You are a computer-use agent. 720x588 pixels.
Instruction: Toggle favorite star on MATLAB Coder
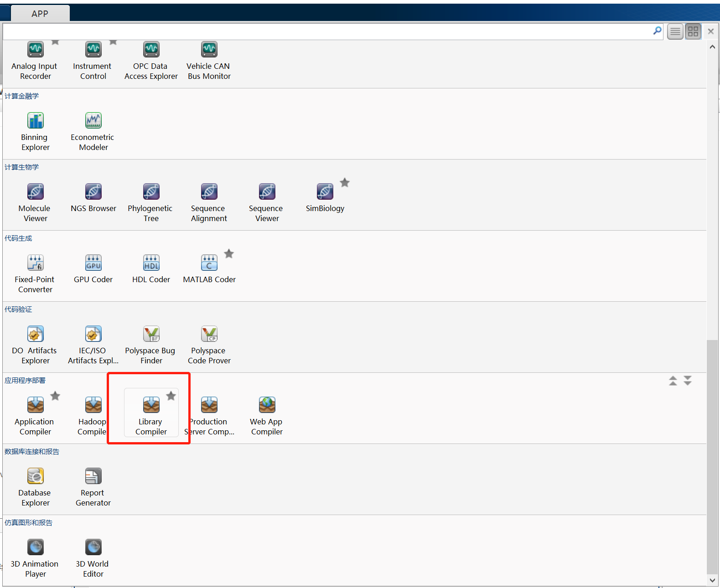tap(229, 254)
